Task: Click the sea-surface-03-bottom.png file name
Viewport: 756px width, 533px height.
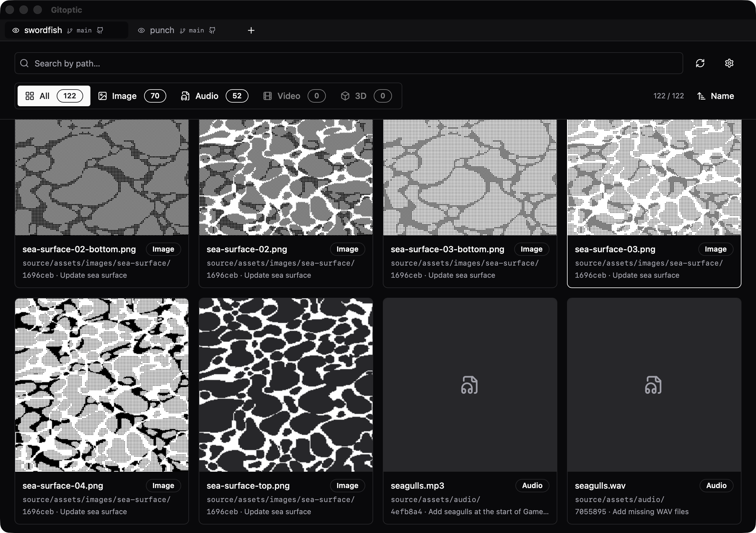Action: pyautogui.click(x=447, y=250)
